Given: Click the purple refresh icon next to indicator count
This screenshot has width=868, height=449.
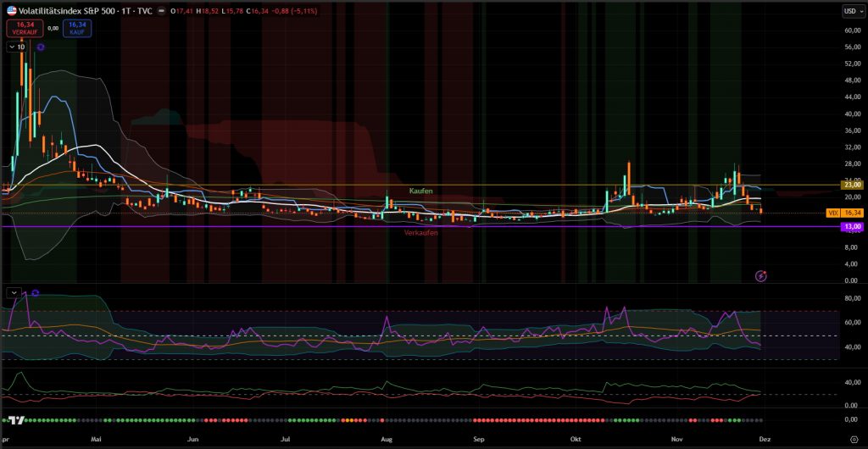Looking at the screenshot, I should pos(40,47).
